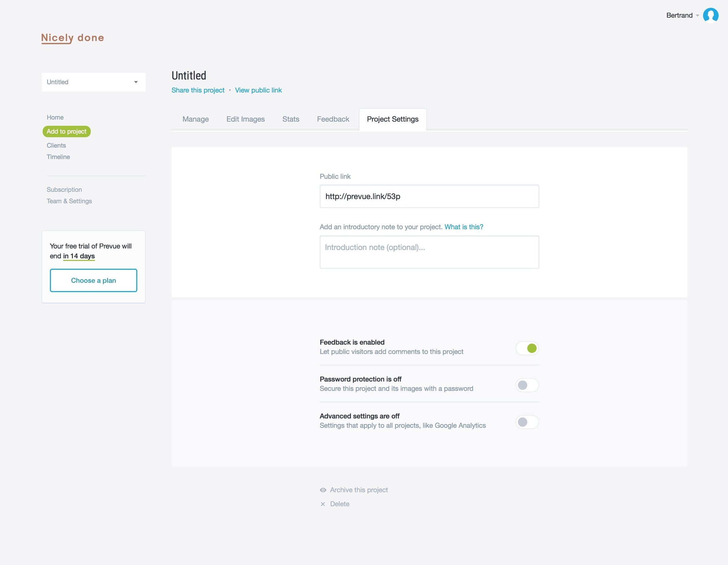Click the 'Password protection is off' label

(360, 379)
